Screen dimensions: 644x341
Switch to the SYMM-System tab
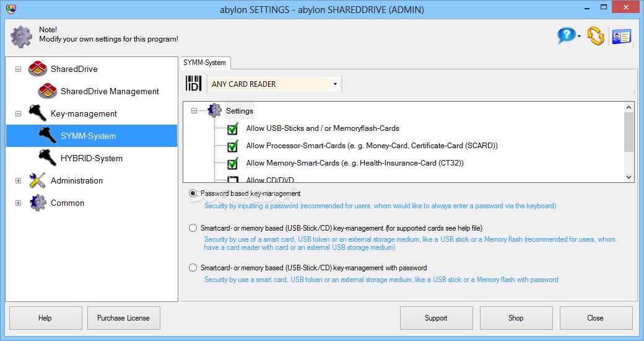[204, 63]
